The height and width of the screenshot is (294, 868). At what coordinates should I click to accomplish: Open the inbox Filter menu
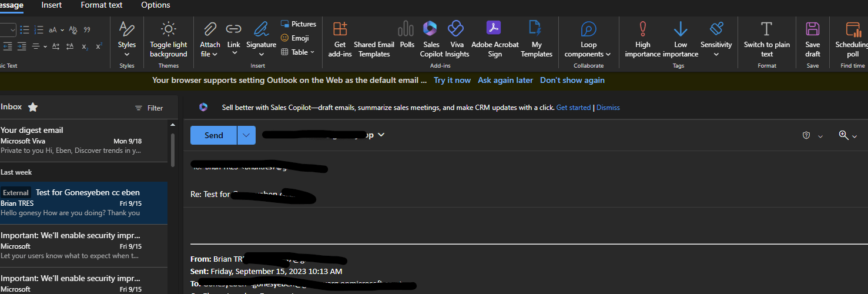click(x=149, y=108)
